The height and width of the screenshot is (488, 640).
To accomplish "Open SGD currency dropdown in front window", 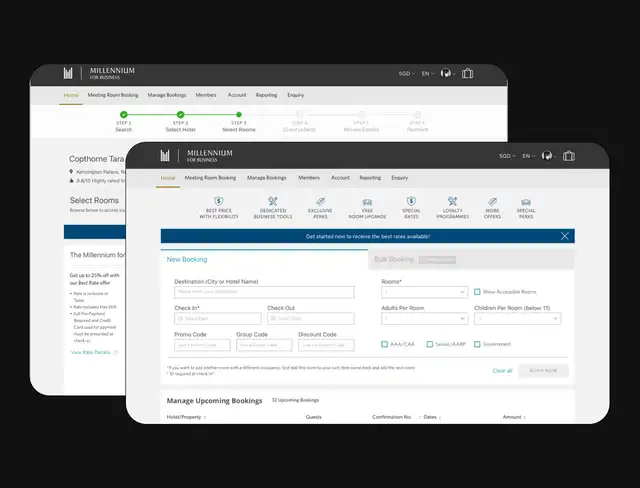I will point(507,156).
